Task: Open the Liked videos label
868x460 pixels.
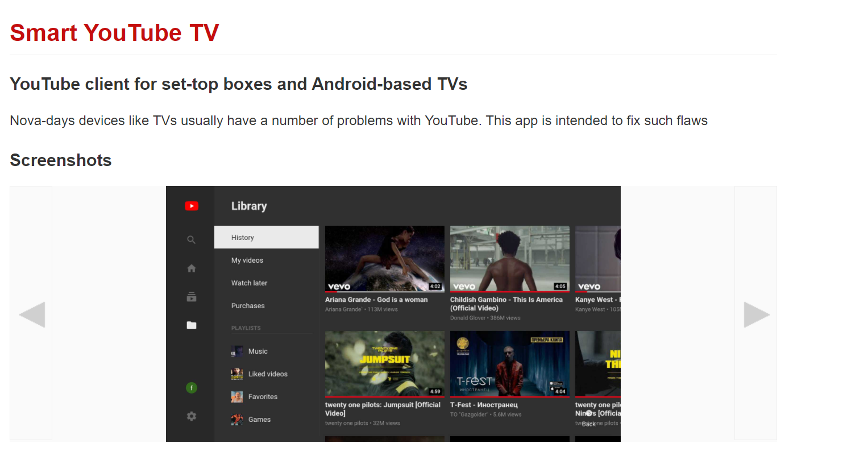Action: tap(268, 374)
